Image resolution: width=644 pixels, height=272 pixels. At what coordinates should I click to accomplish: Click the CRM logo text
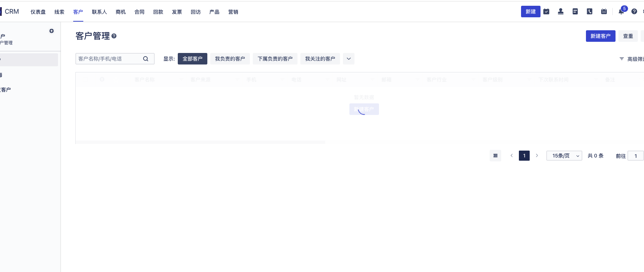point(12,12)
